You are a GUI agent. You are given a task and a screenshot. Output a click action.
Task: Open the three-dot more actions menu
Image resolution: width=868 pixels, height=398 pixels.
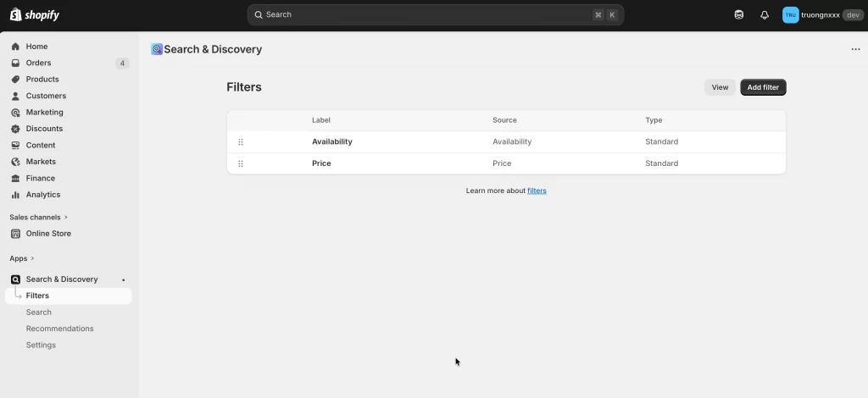tap(855, 49)
